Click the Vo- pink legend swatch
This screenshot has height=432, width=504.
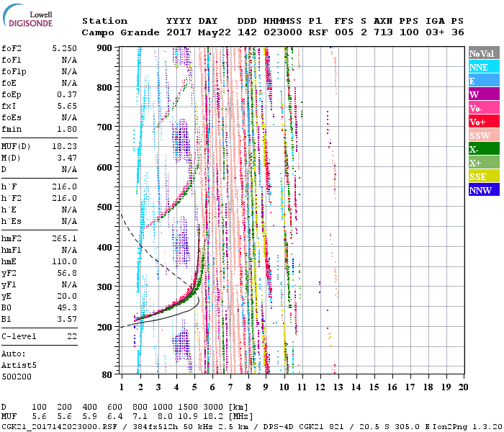pos(485,108)
